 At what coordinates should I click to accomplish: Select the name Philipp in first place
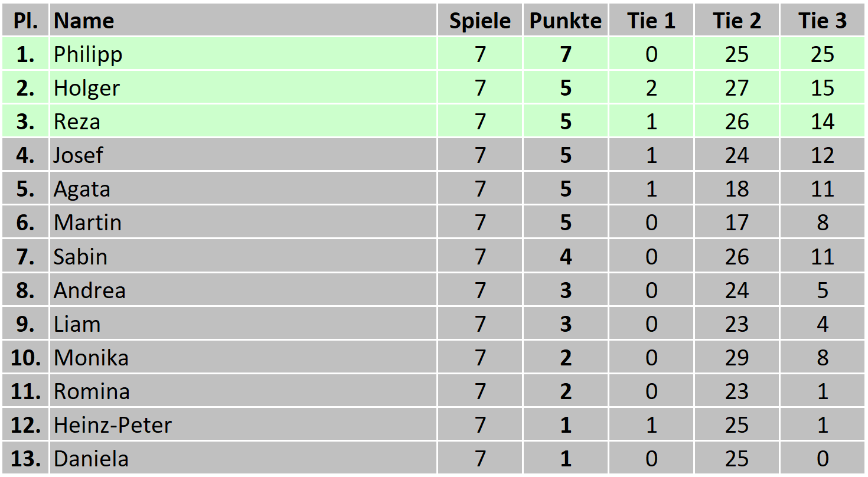(x=88, y=54)
